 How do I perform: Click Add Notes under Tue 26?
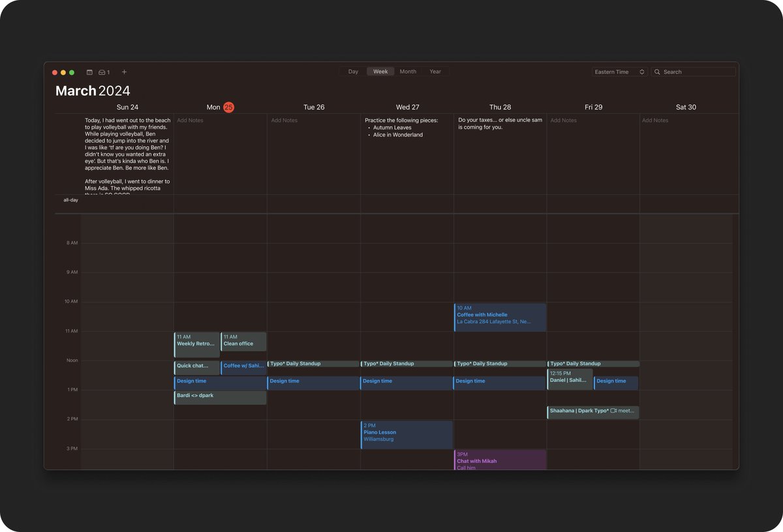(284, 120)
